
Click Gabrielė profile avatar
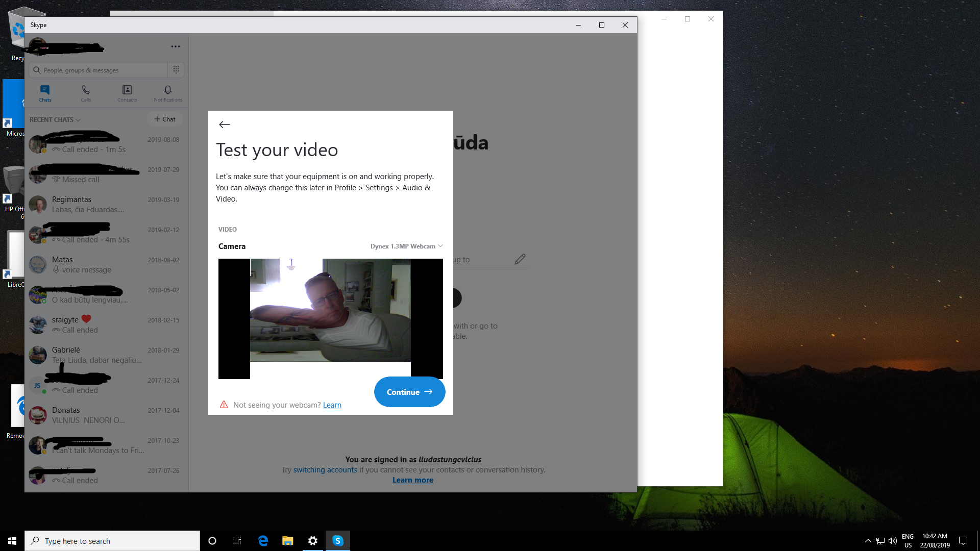(x=38, y=355)
